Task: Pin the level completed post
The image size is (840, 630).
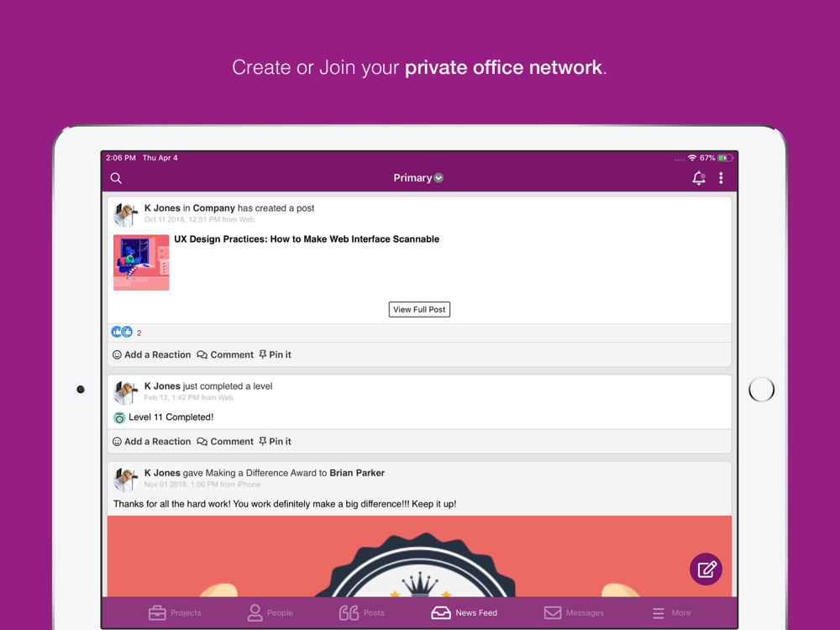Action: click(275, 442)
